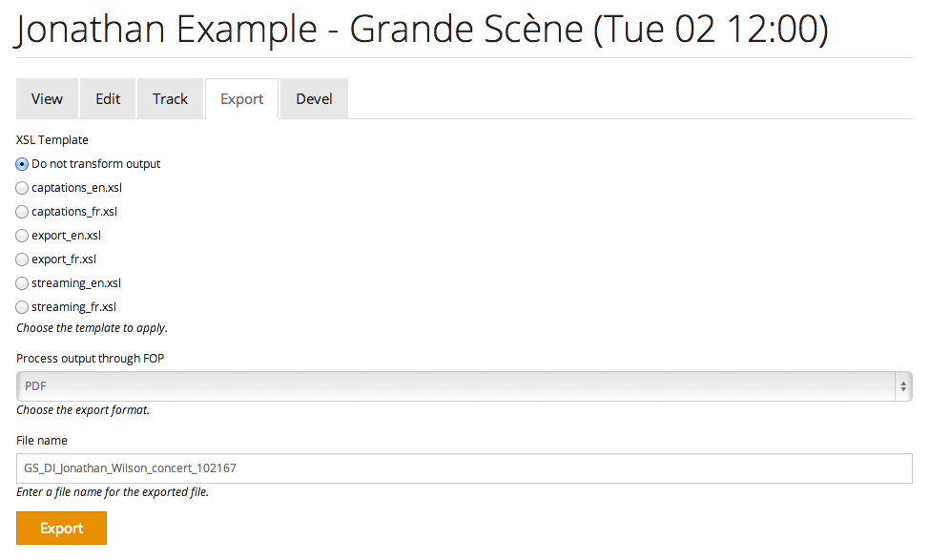Open the Edit tab
Viewport: 930px width, 560px height.
(x=108, y=99)
